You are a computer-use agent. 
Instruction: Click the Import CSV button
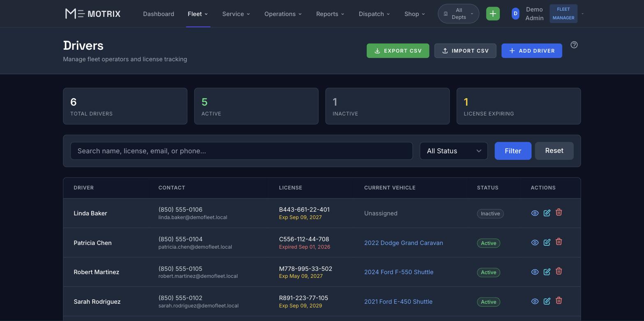pyautogui.click(x=465, y=51)
